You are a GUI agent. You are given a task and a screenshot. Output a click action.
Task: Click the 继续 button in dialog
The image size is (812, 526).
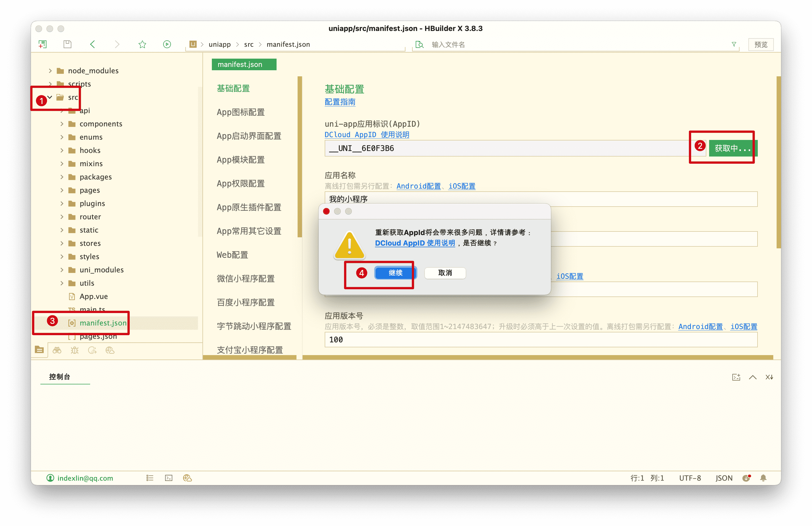[396, 273]
